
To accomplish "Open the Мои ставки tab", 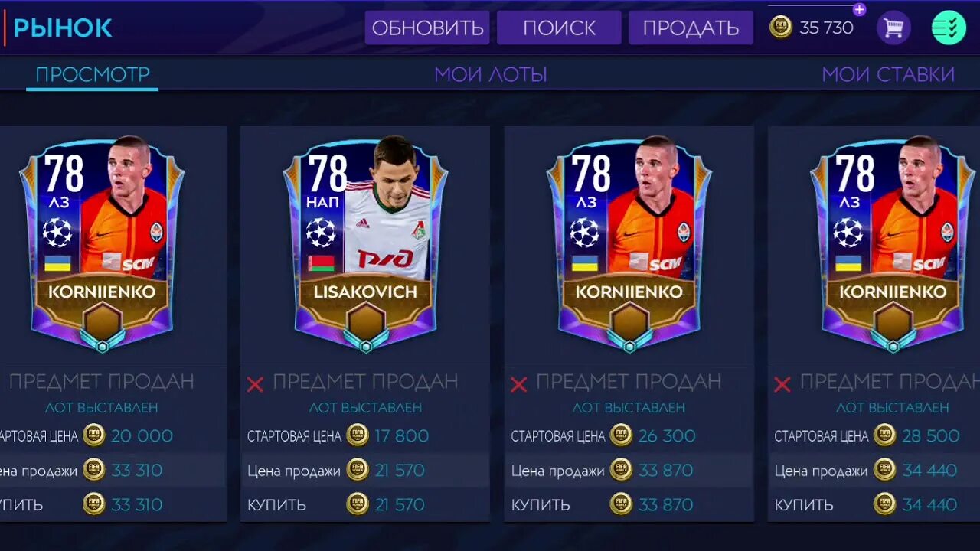I will point(888,74).
